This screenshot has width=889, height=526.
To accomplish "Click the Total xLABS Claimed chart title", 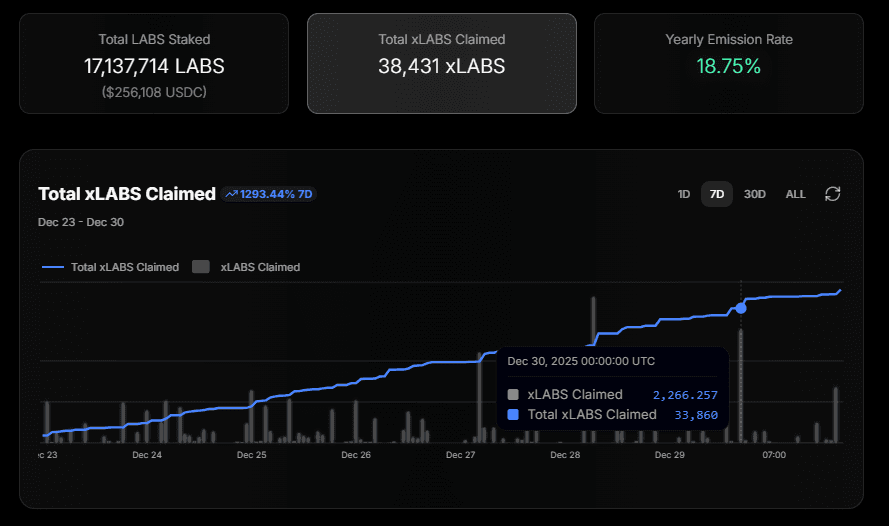I will (127, 194).
